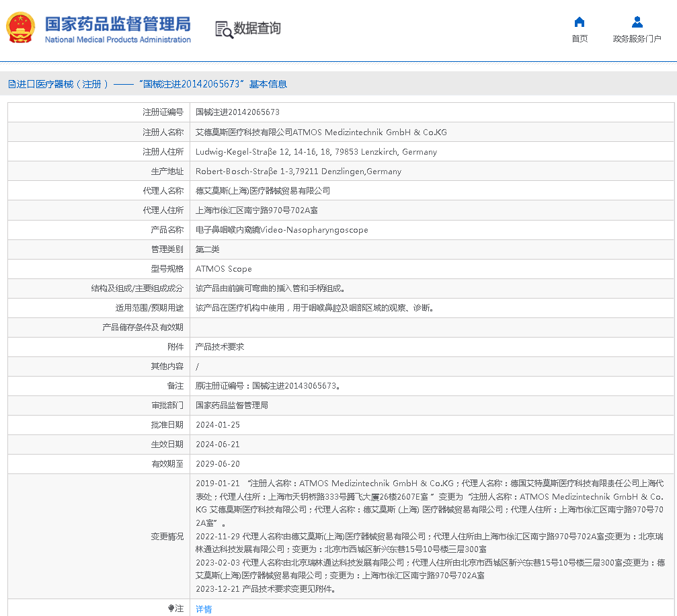
Task: Select the 注册人名称 field label
Action: (163, 132)
